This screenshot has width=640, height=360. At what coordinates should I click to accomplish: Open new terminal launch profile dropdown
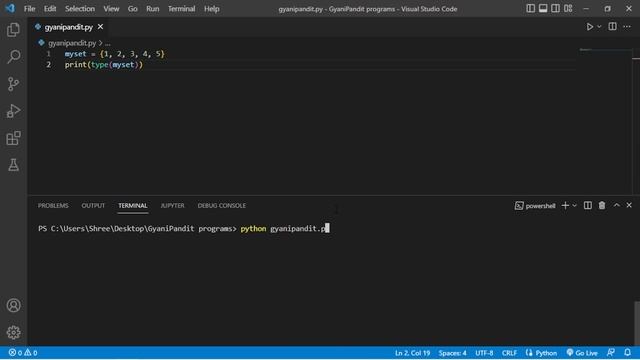[575, 205]
